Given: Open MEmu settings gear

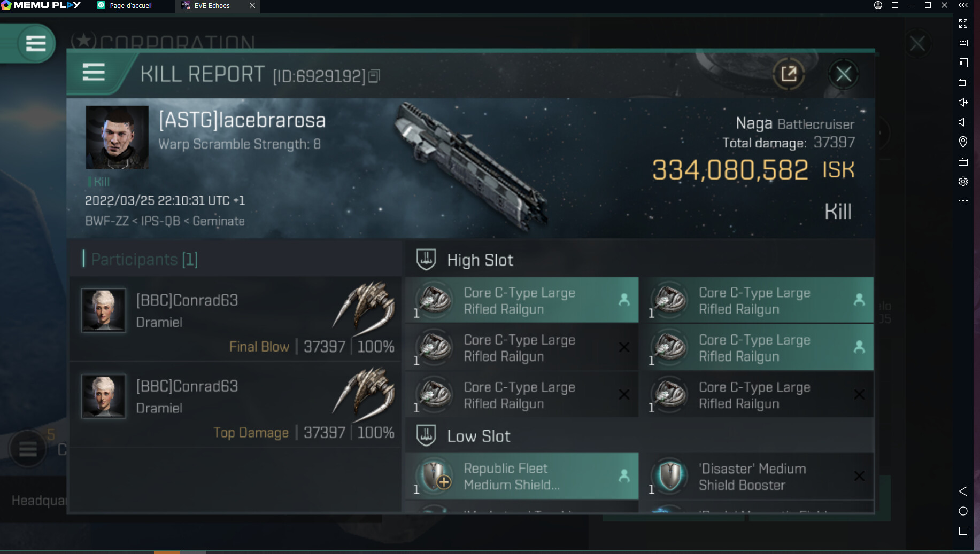Looking at the screenshot, I should pyautogui.click(x=963, y=181).
